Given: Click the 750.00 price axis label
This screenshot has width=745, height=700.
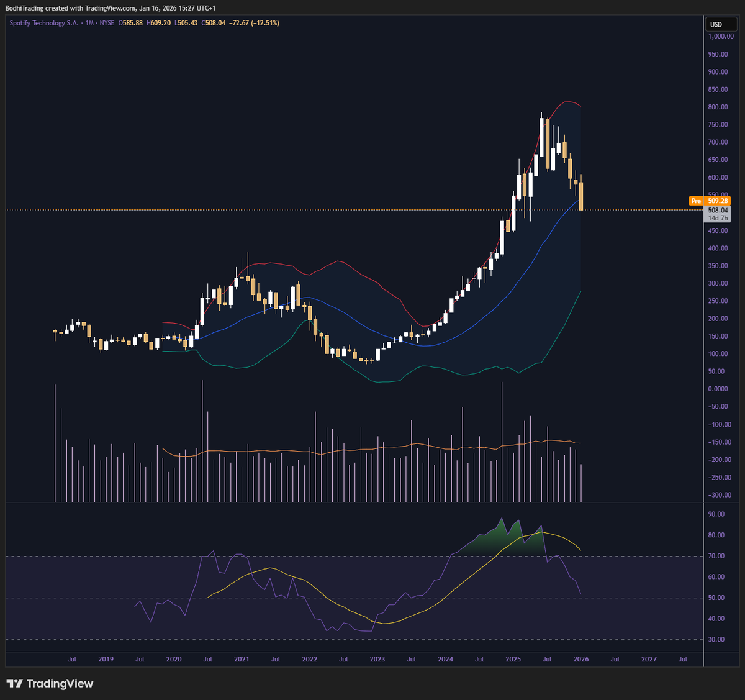Looking at the screenshot, I should (718, 125).
